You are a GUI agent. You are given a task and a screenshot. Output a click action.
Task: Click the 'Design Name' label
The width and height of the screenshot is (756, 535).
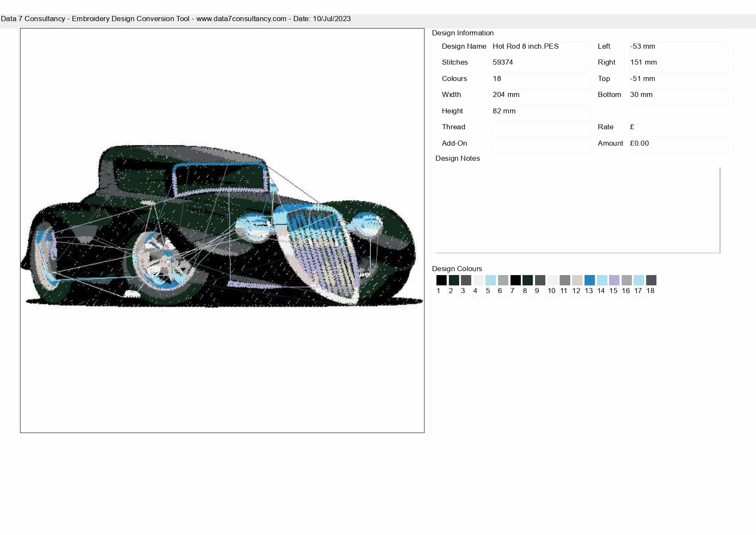point(464,46)
